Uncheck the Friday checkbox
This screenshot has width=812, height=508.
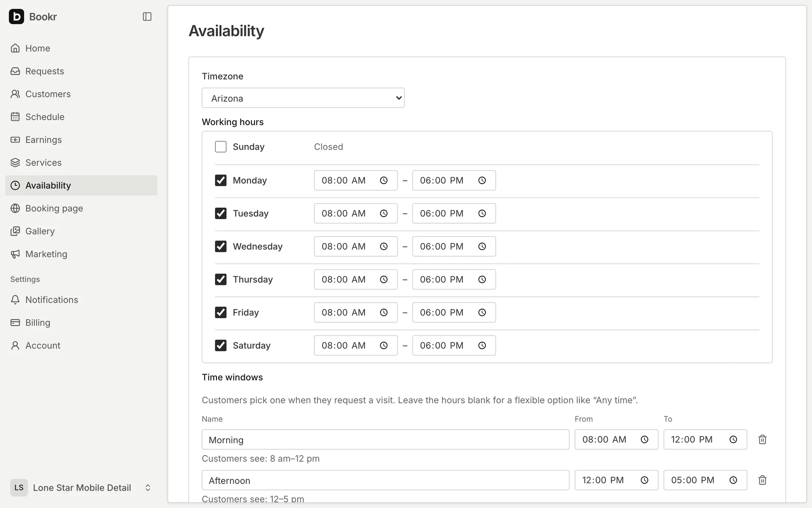coord(221,313)
